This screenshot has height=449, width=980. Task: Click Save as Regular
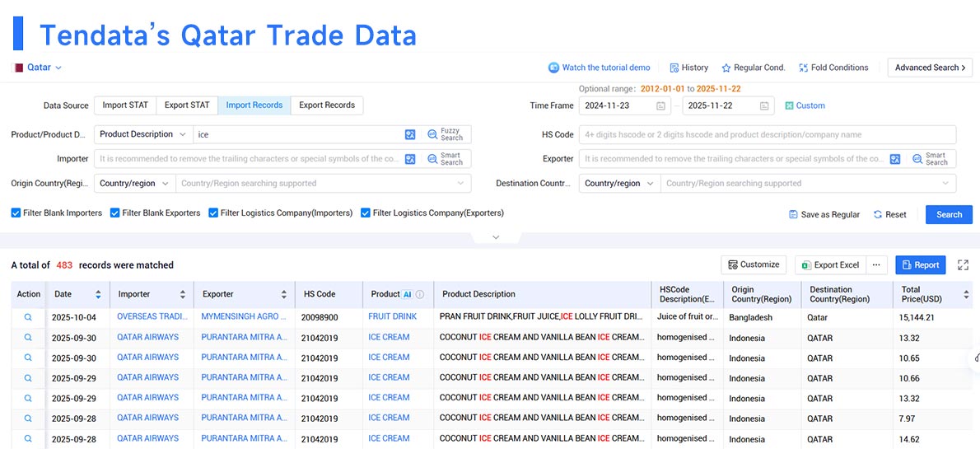[824, 214]
